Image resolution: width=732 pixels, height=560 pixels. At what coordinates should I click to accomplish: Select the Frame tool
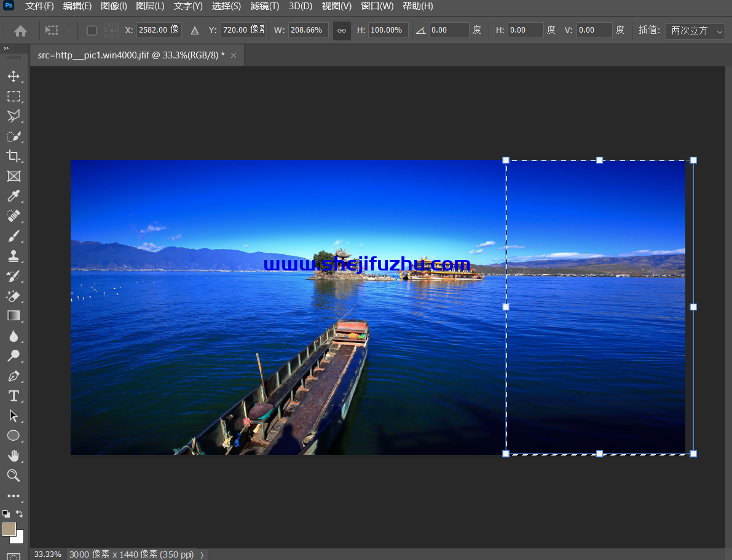[x=14, y=176]
